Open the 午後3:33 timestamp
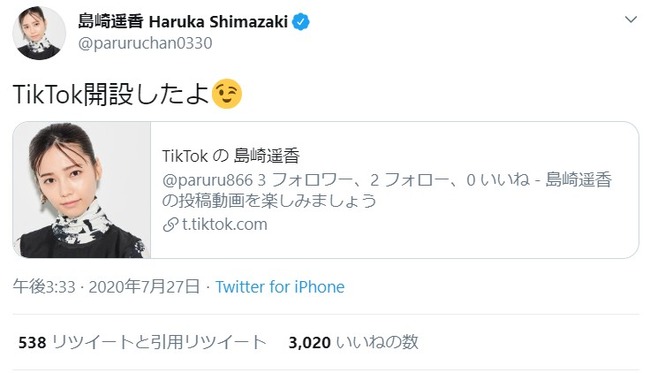 44,287
